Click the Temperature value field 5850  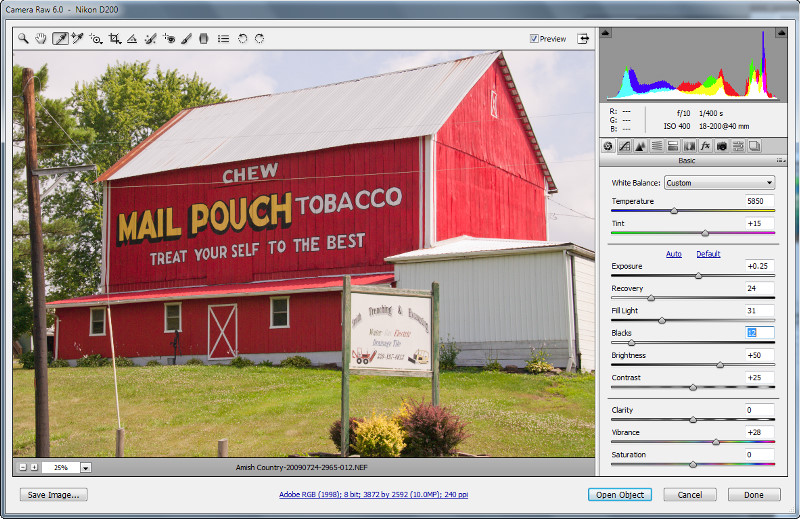pyautogui.click(x=759, y=201)
